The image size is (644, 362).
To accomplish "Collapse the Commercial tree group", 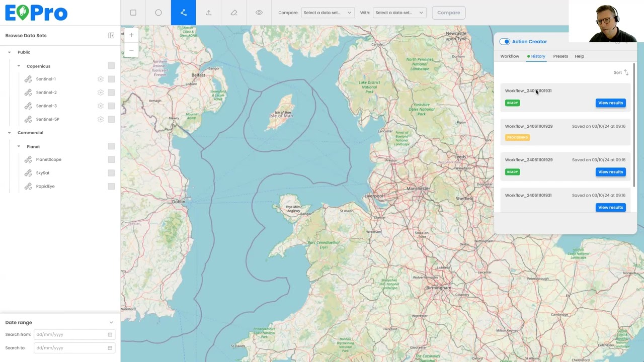I will [9, 133].
